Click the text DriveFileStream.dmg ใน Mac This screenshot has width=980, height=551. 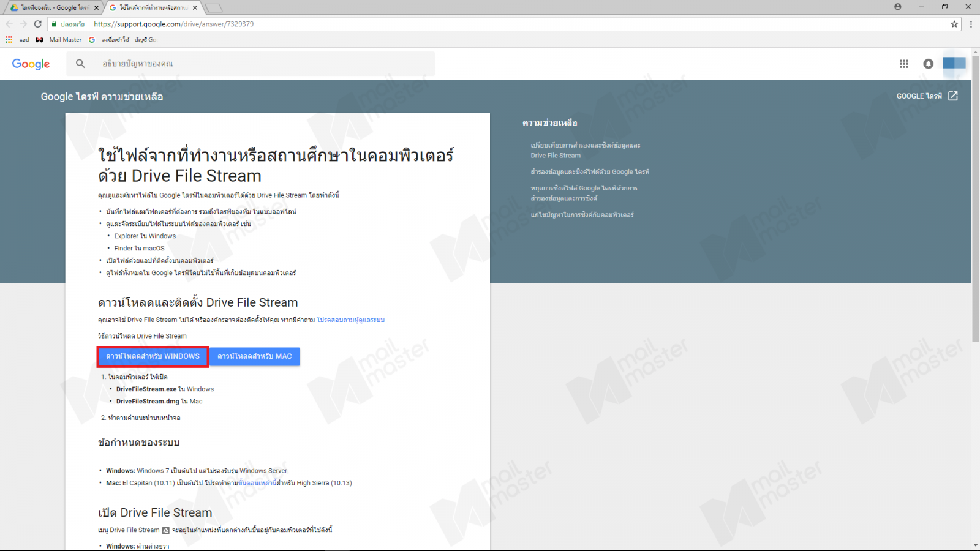[159, 402]
